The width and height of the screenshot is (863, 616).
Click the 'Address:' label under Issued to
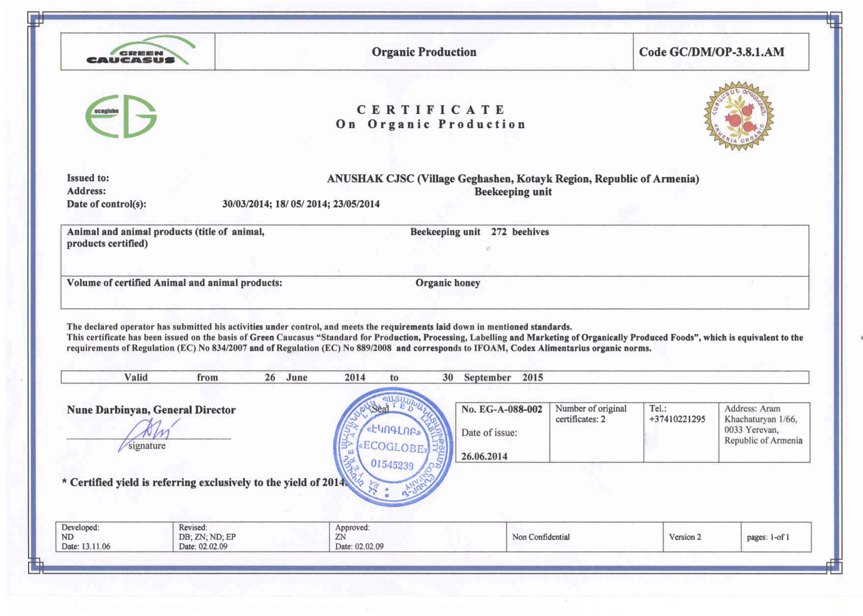coord(86,191)
